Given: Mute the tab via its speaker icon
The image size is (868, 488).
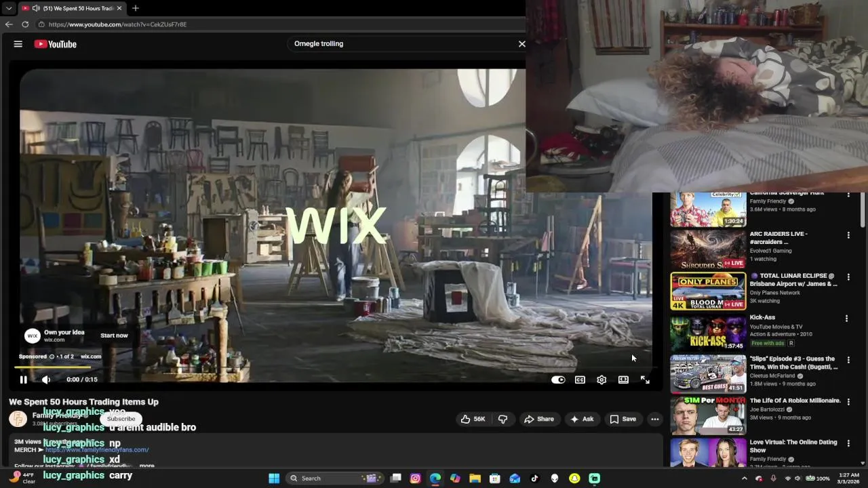Looking at the screenshot, I should tap(35, 8).
